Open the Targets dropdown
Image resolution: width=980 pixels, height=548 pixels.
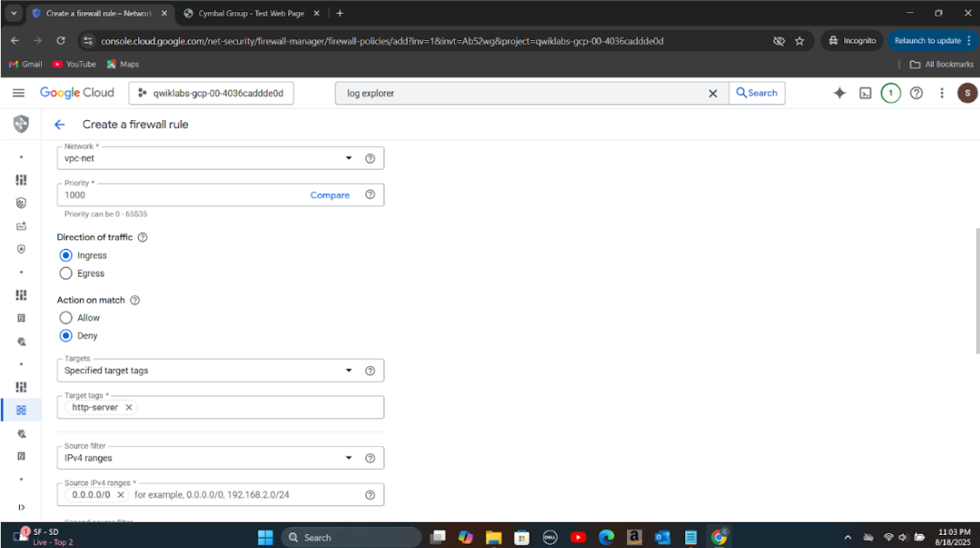pos(349,371)
